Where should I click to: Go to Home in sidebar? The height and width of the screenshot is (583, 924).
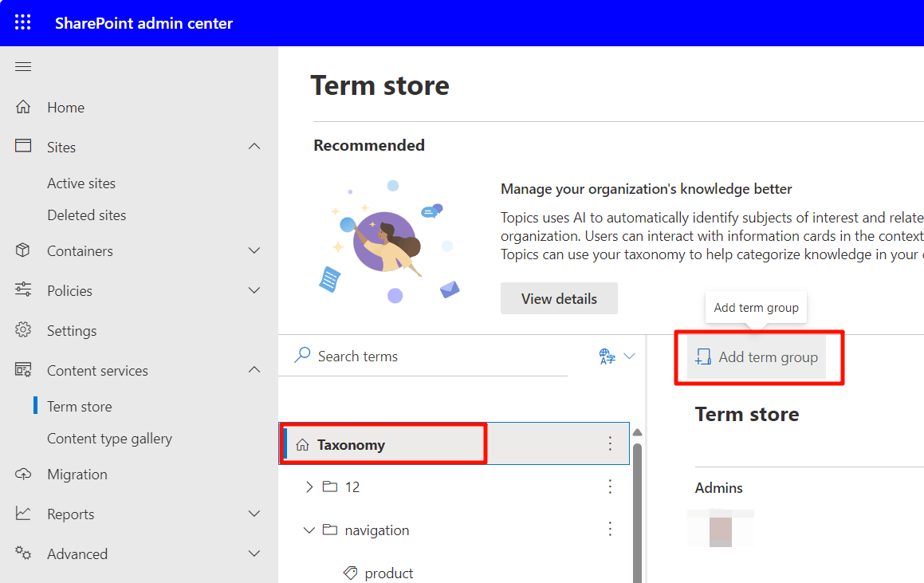click(x=66, y=108)
